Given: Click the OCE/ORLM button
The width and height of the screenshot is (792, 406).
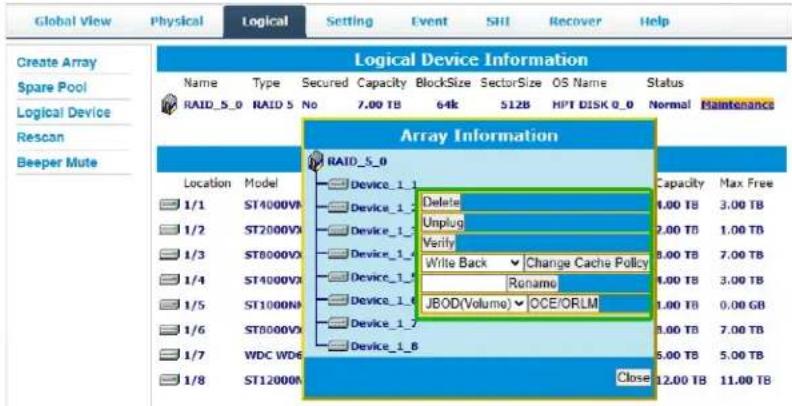Looking at the screenshot, I should [563, 304].
